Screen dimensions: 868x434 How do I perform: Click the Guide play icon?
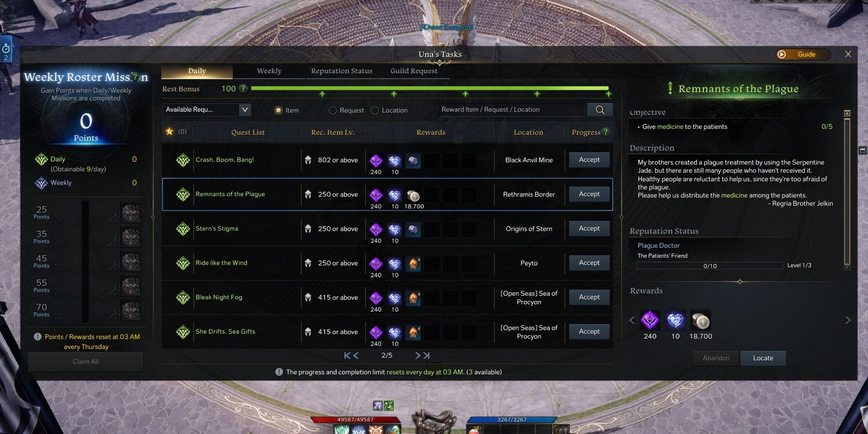click(782, 54)
